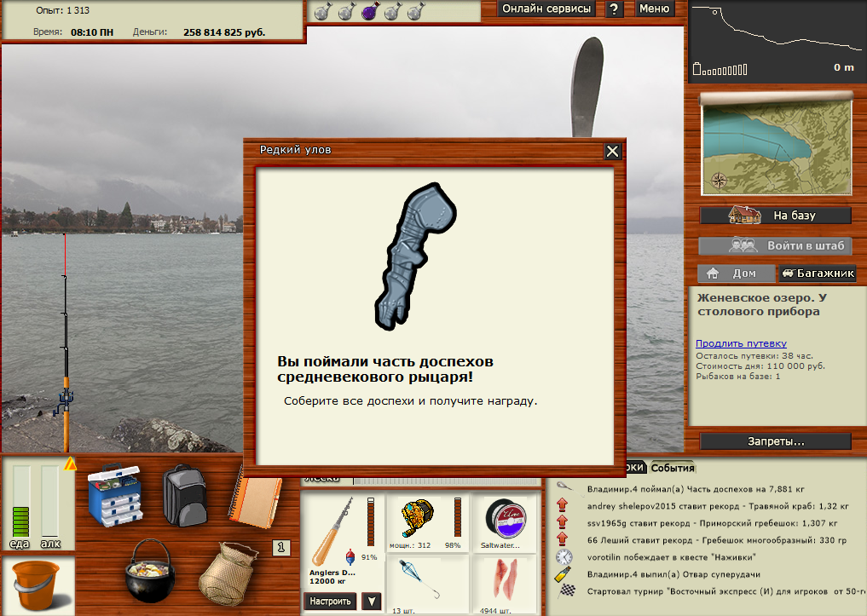Click the purple potion flask
This screenshot has height=616, width=867.
tap(370, 10)
